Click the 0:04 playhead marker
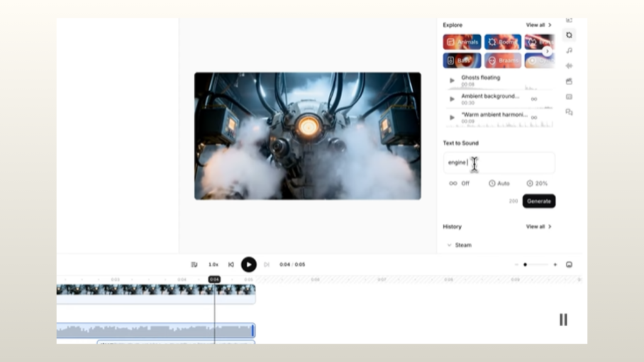 (214, 279)
